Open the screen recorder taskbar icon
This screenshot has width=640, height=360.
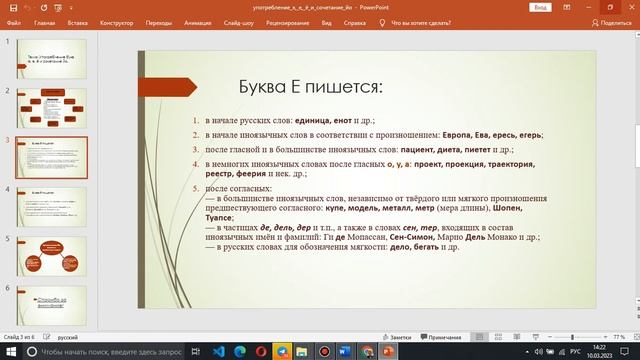(x=324, y=351)
